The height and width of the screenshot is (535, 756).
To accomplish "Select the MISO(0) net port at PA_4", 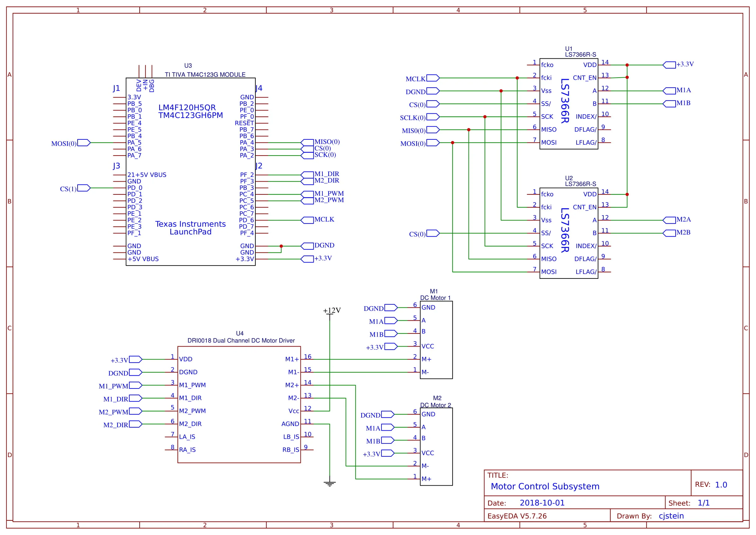I will tap(320, 142).
